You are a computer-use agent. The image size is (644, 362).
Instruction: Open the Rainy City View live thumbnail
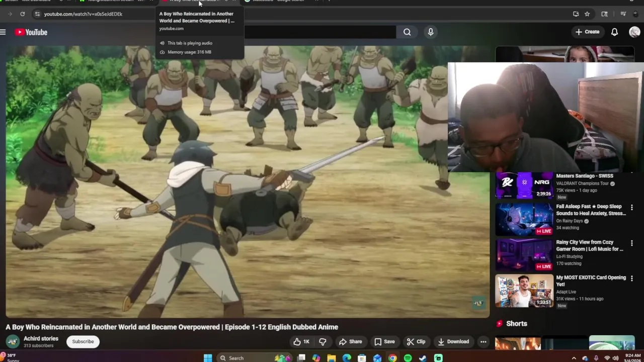click(524, 254)
